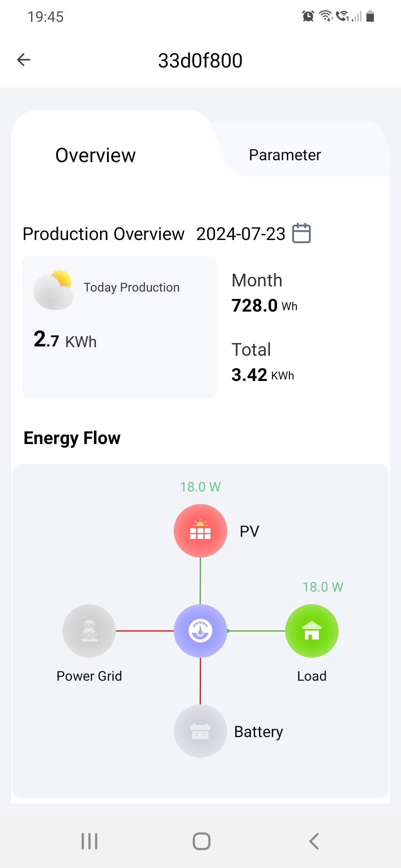Tap the green Load house icon

coord(312,631)
